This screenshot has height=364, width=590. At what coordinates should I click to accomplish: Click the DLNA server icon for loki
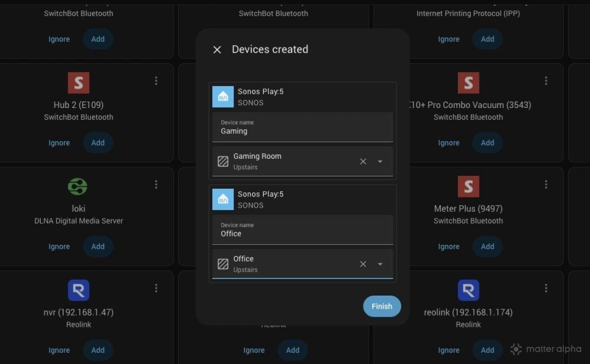click(x=78, y=186)
